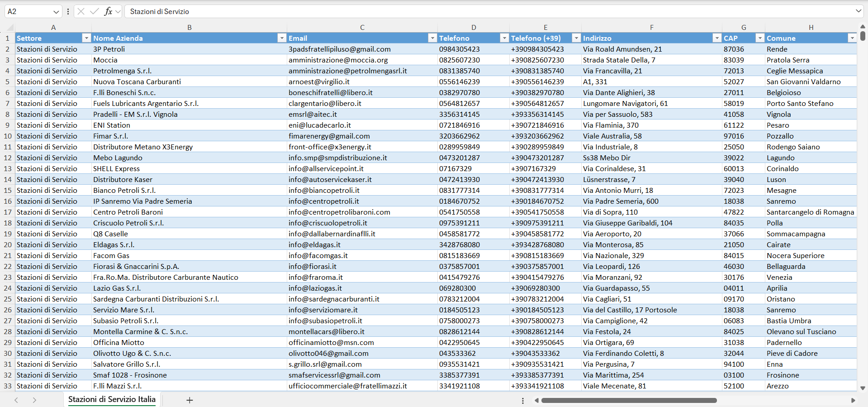Cancel formula entry with X icon
868x407 pixels.
[x=81, y=11]
